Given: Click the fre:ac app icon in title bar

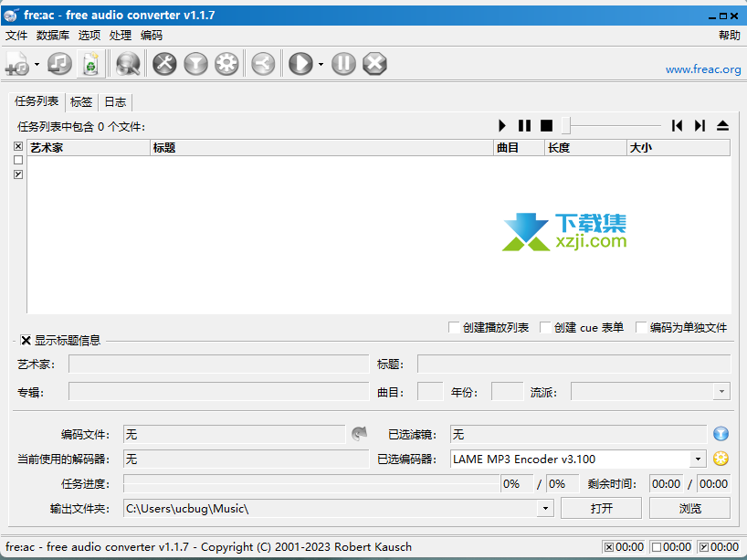Looking at the screenshot, I should coord(11,16).
